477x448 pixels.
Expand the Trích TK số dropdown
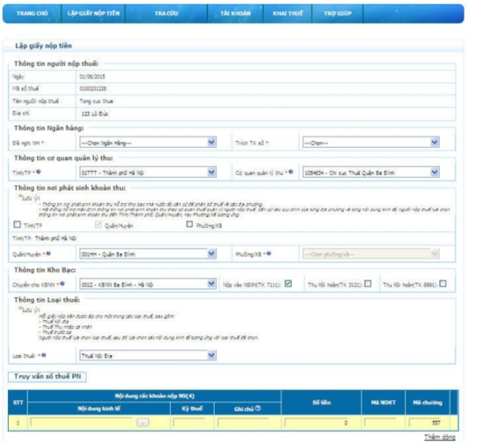coord(370,143)
